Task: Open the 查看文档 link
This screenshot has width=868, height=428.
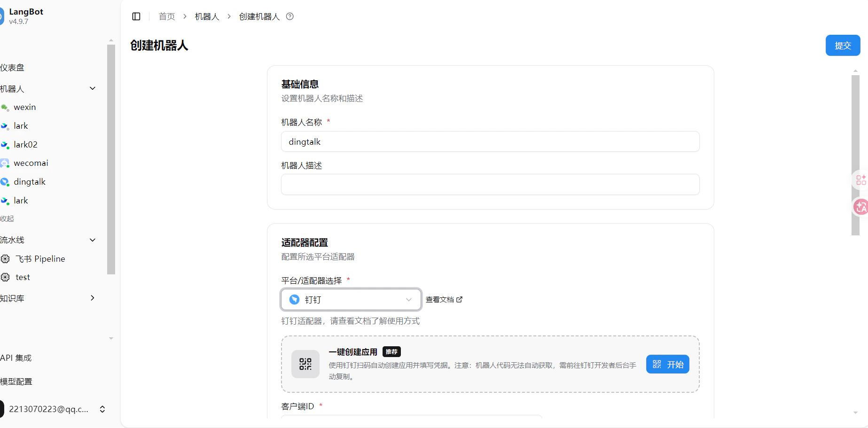Action: [444, 299]
